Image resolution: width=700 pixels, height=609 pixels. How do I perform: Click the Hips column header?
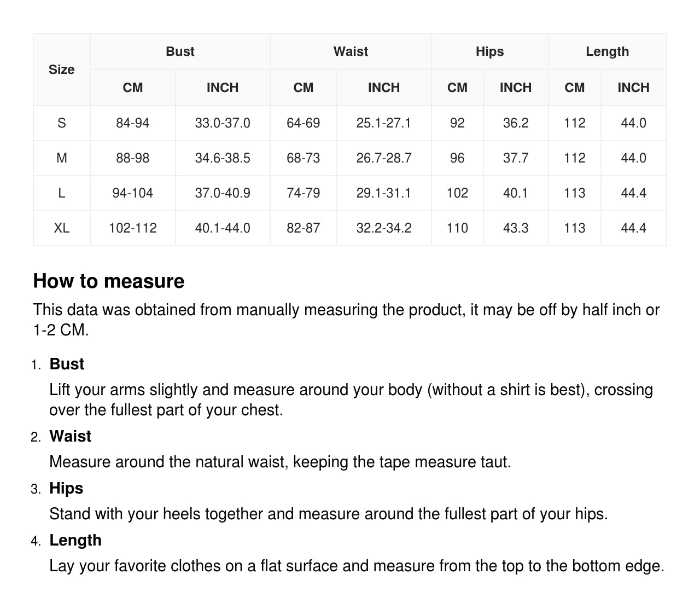tap(489, 51)
